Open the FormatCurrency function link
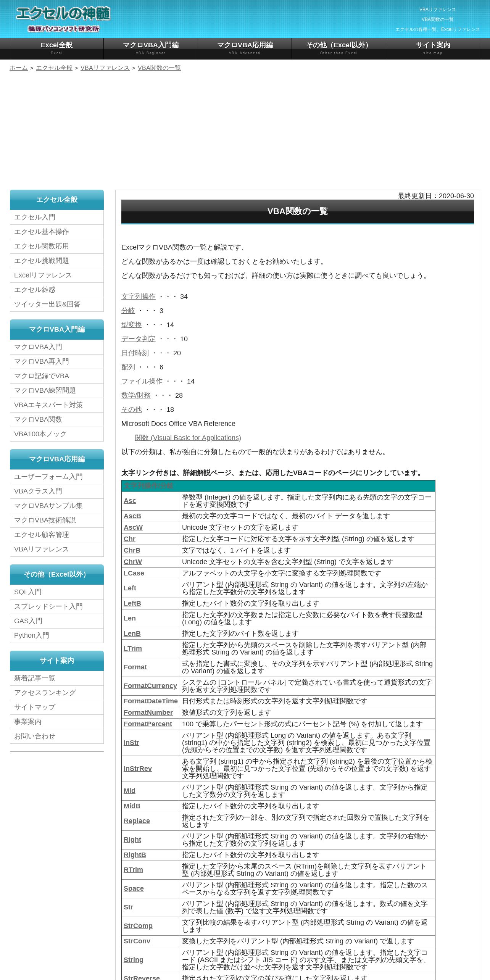Screen dimensions: 490x980 pos(150,686)
